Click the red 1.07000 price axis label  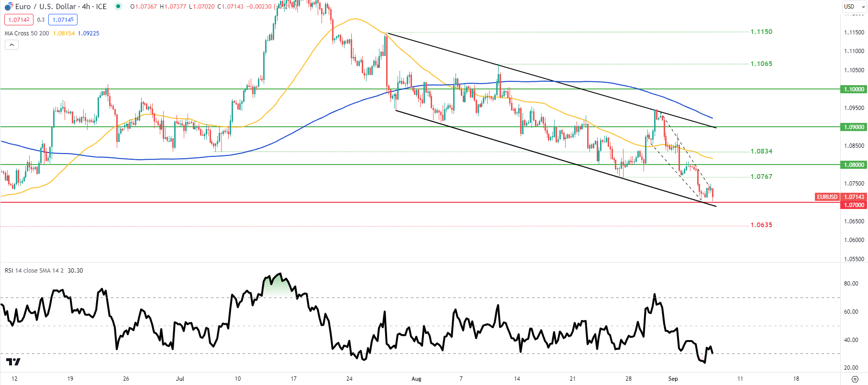(x=854, y=205)
